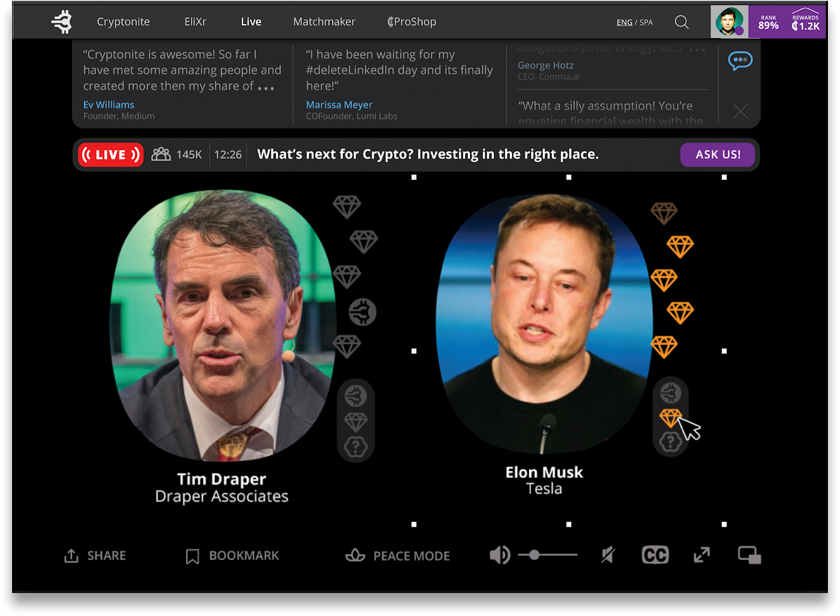This screenshot has height=616, width=840.
Task: Adjust the volume slider
Action: [547, 555]
